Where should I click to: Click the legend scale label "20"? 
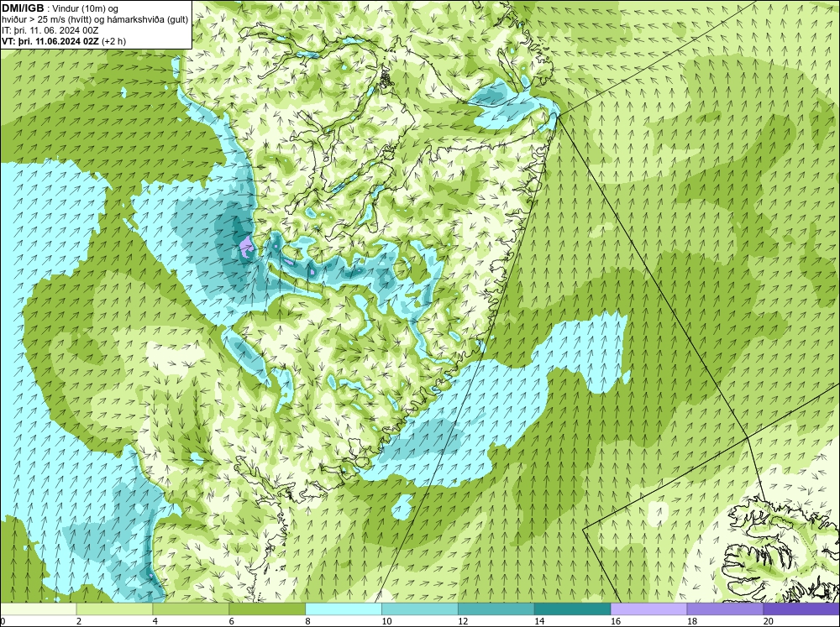[x=769, y=621]
